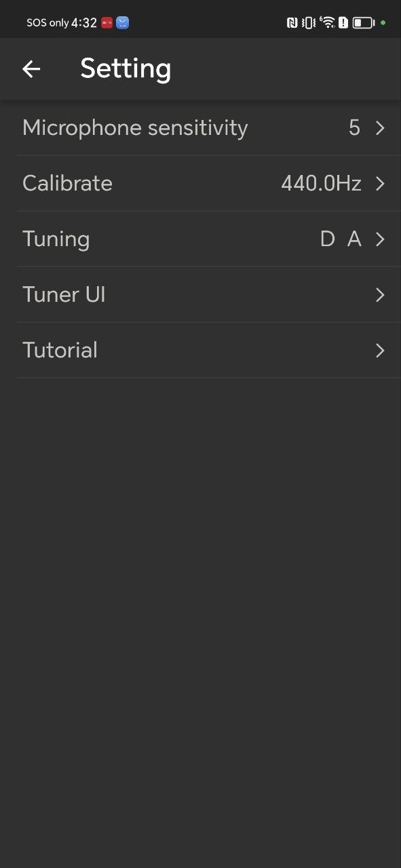Open Microphone sensitivity setting
Viewport: 401px width, 868px height.
pos(208,128)
